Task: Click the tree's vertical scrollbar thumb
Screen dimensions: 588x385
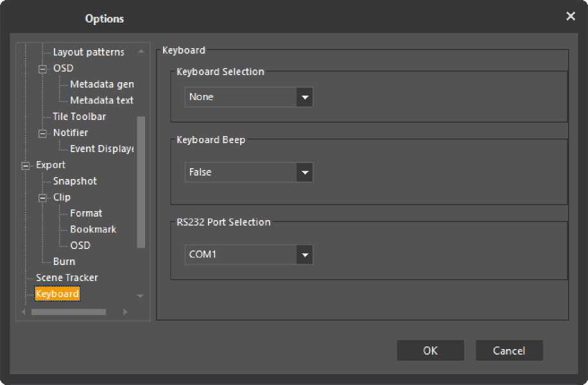Action: [x=141, y=182]
